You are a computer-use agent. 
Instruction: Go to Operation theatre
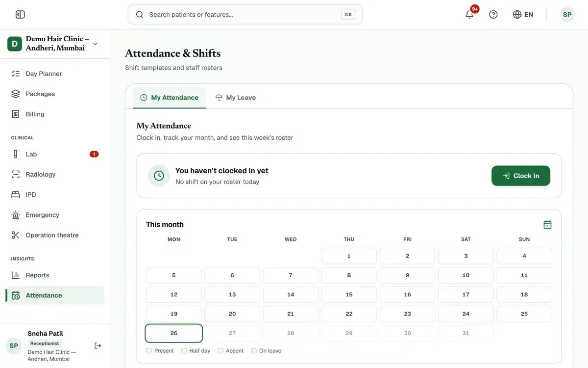point(55,235)
